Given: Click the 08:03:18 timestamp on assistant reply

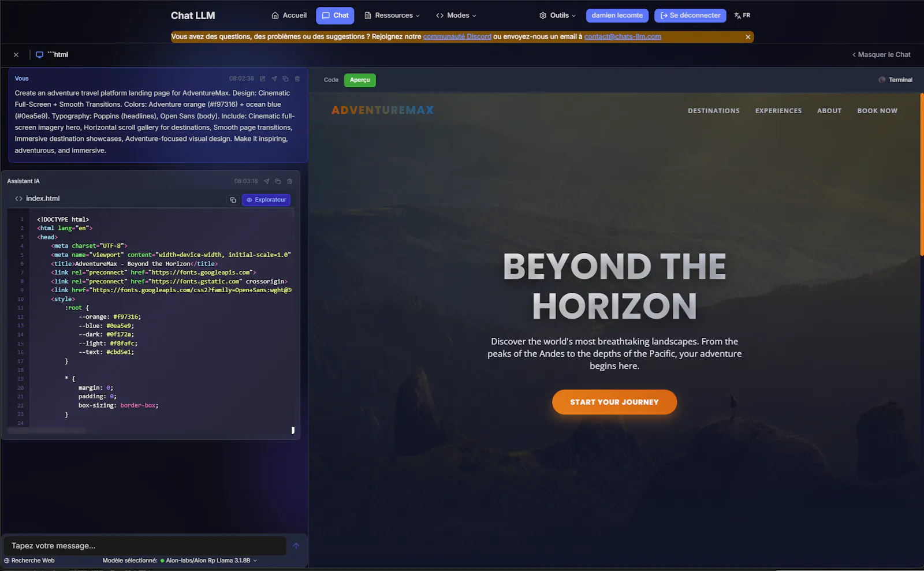Looking at the screenshot, I should pos(246,181).
